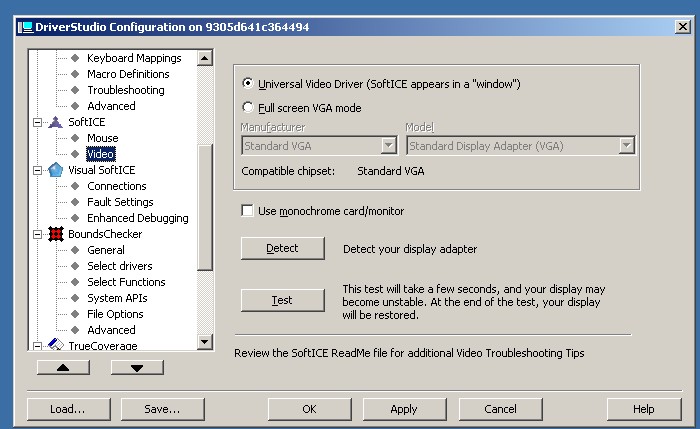This screenshot has height=429, width=700.
Task: Open Fault Settings page
Action: [120, 202]
